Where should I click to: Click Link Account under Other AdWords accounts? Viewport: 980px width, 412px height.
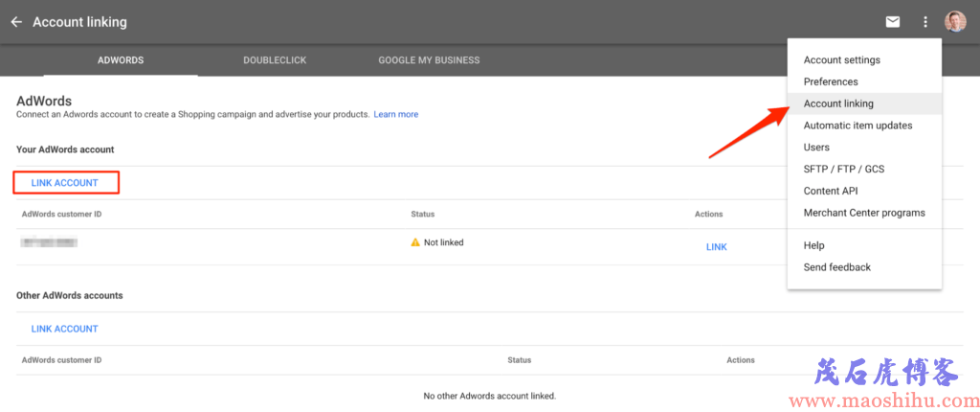coord(65,329)
